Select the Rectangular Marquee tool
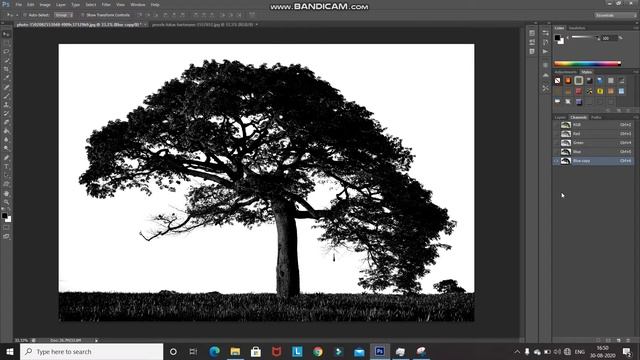 point(6,43)
